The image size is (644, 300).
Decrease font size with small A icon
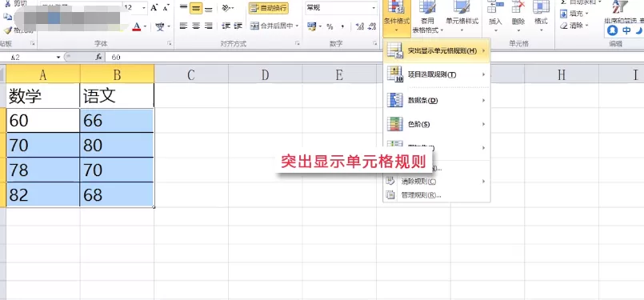click(166, 8)
